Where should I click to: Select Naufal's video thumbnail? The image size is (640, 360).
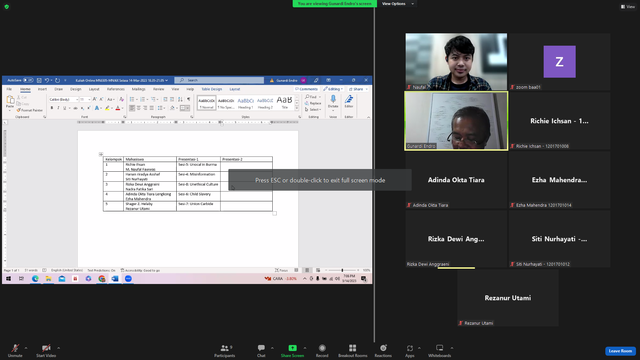(456, 62)
